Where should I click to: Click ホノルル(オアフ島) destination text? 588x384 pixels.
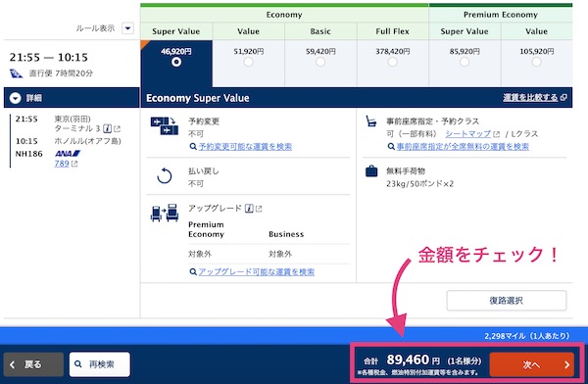(x=88, y=141)
